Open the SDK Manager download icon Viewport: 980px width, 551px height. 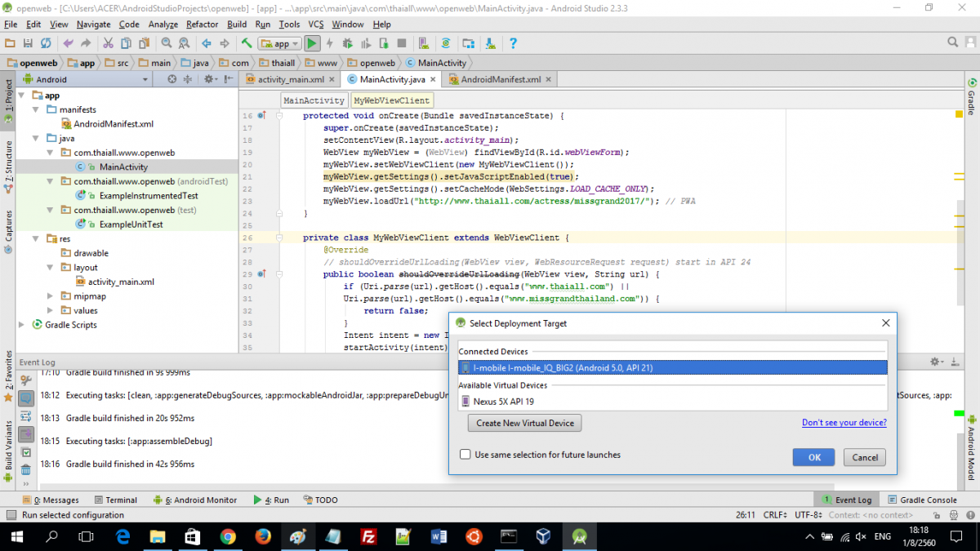(489, 43)
